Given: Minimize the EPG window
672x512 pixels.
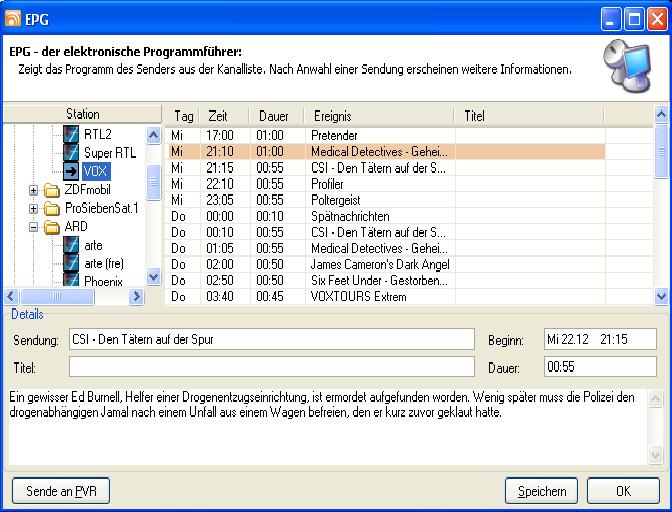Looking at the screenshot, I should [x=611, y=19].
